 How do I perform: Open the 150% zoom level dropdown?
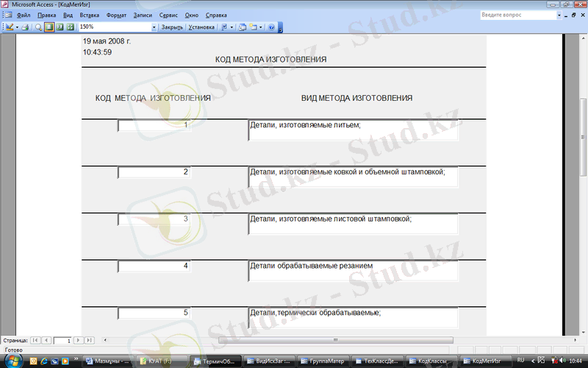tap(154, 27)
